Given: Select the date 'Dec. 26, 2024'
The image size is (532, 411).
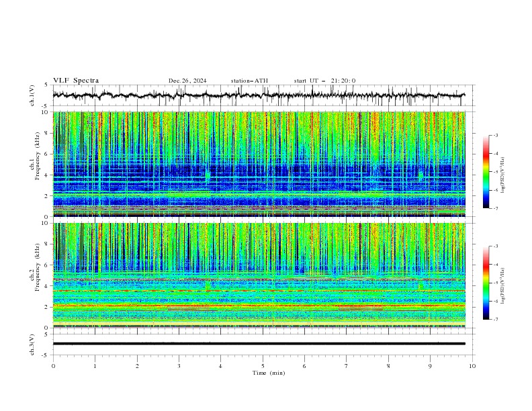Looking at the screenshot, I should point(187,81).
